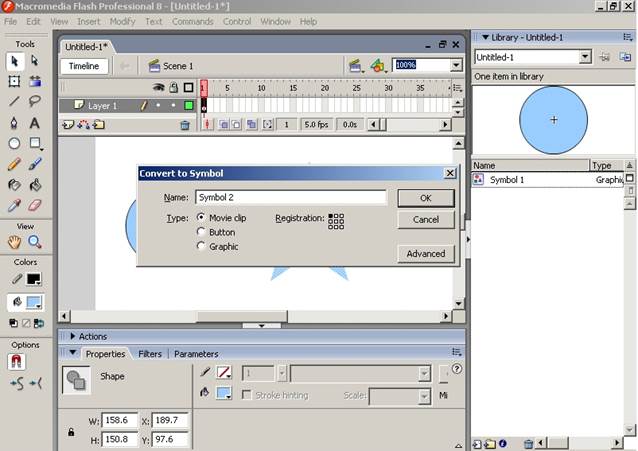
Task: Select the Graphic type radio button
Action: [x=201, y=246]
